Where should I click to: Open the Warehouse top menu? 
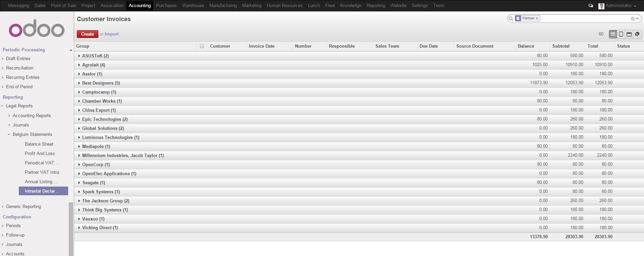coord(193,6)
